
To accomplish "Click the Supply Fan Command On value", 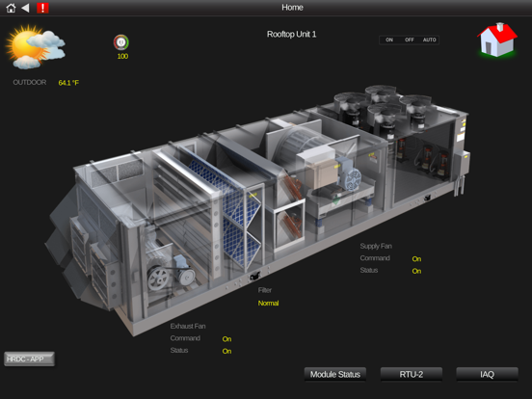I will [416, 259].
